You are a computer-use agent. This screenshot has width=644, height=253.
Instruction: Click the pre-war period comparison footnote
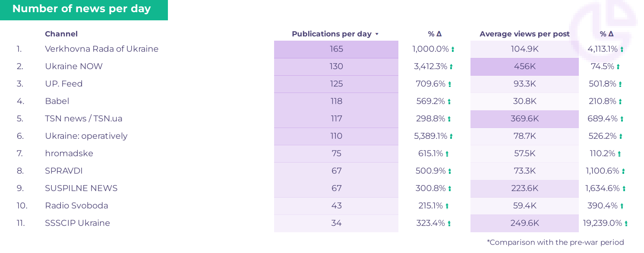point(555,242)
